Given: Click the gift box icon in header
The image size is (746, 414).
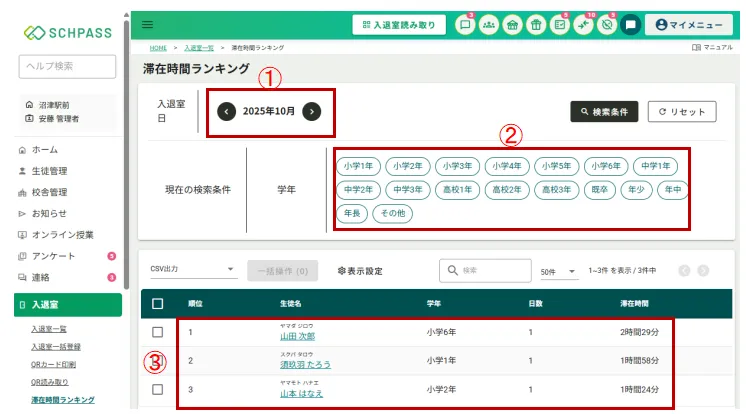Looking at the screenshot, I should [536, 25].
